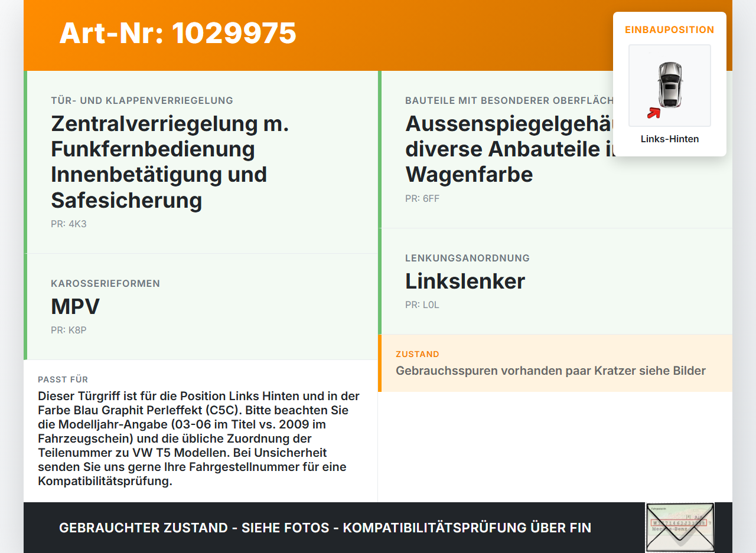This screenshot has height=553, width=756.
Task: Click the Art-Nr: 1029975 heading
Action: click(x=177, y=34)
